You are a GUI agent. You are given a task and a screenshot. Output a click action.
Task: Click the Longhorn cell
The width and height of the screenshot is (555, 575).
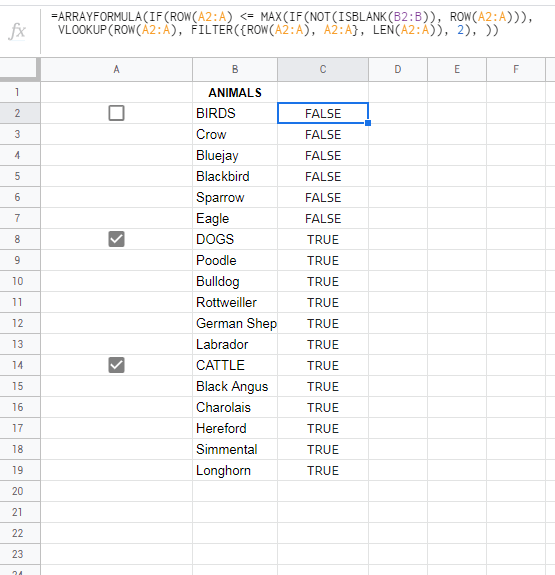[x=235, y=470]
